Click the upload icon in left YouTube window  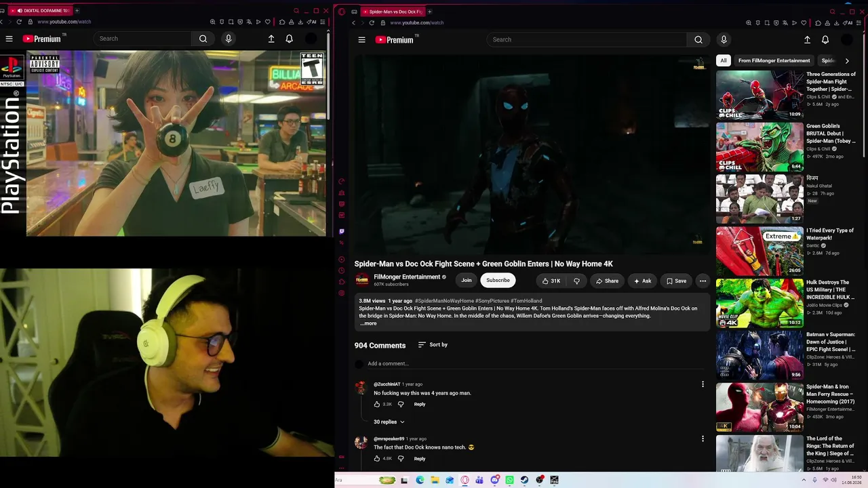pos(271,39)
